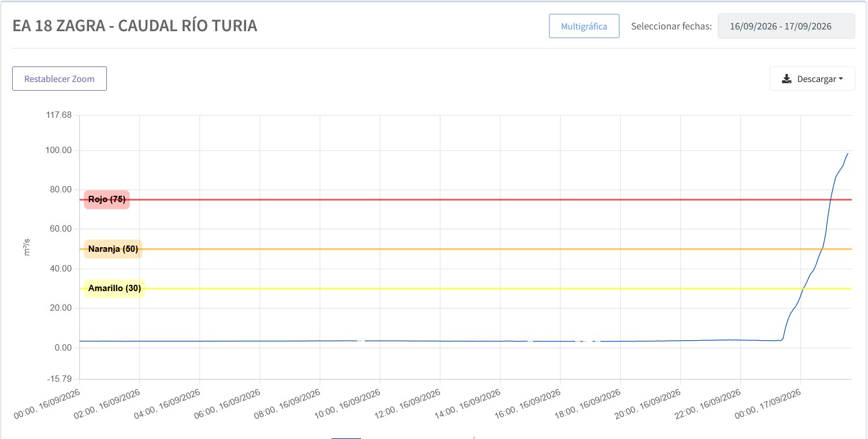Click the Naranja (50) threshold label

tap(113, 249)
